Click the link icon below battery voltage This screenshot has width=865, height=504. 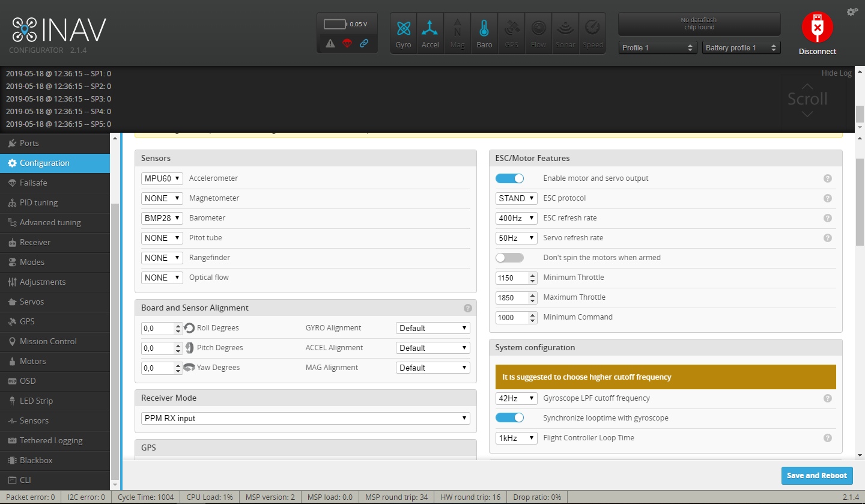point(364,43)
